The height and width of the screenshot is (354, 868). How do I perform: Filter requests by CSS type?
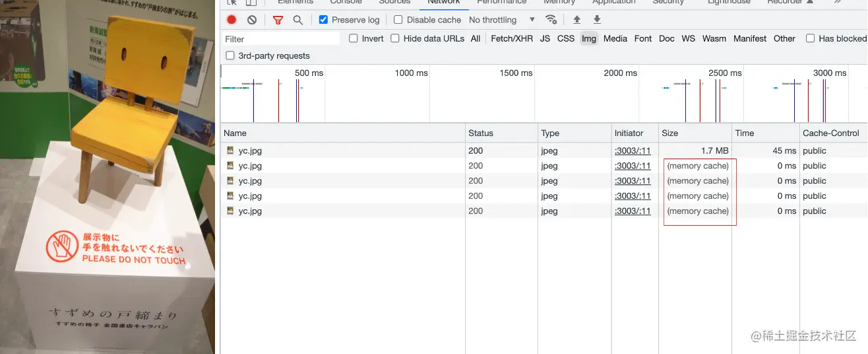click(x=566, y=38)
